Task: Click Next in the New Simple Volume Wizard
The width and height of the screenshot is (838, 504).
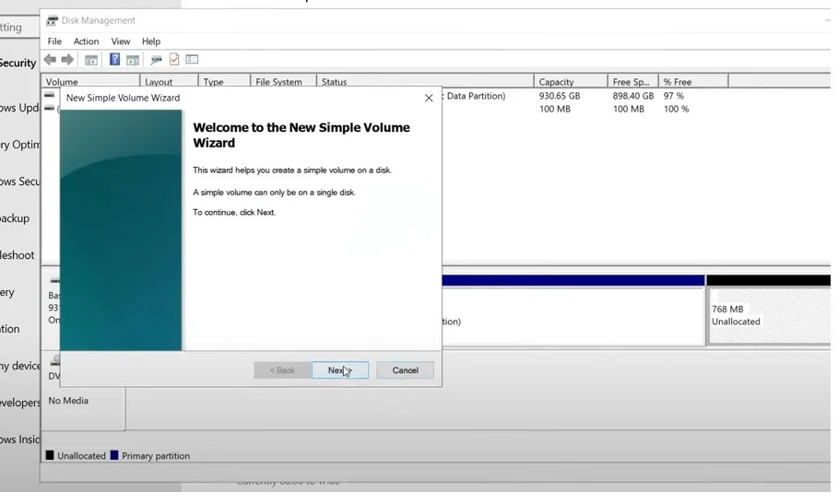Action: [340, 370]
